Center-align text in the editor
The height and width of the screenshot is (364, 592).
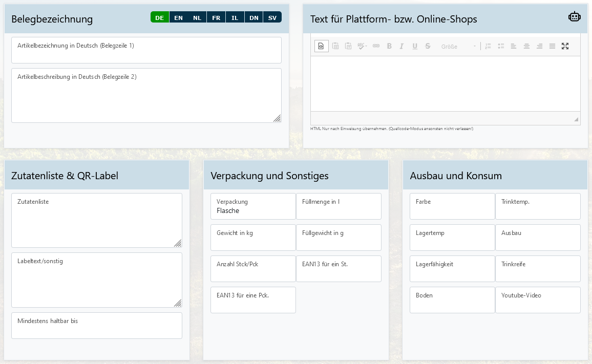point(526,46)
